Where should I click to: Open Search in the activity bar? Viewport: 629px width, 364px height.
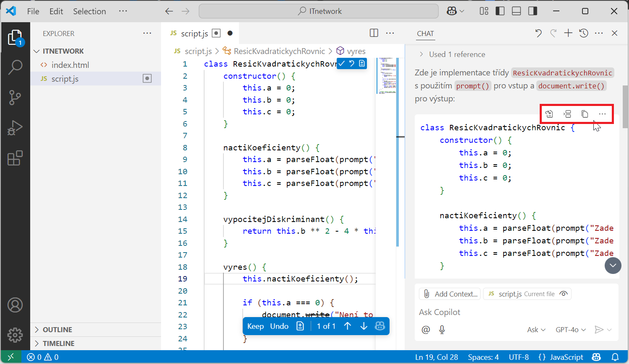[15, 67]
